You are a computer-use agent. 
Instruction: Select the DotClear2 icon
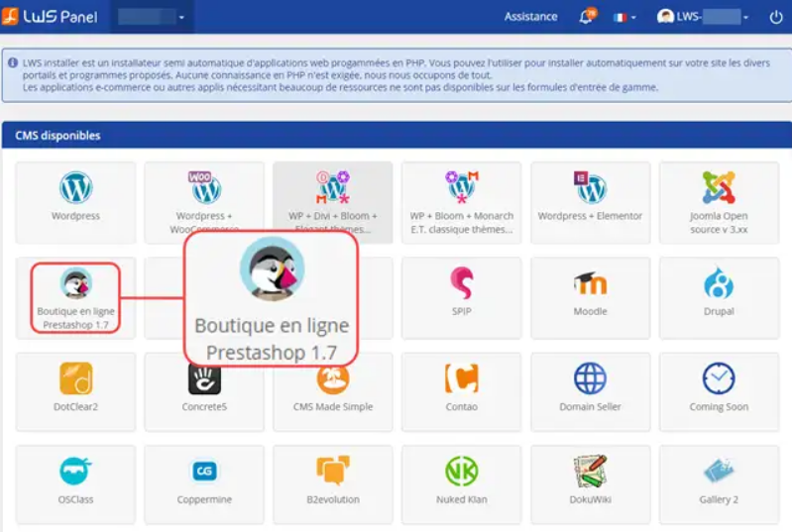[x=75, y=378]
